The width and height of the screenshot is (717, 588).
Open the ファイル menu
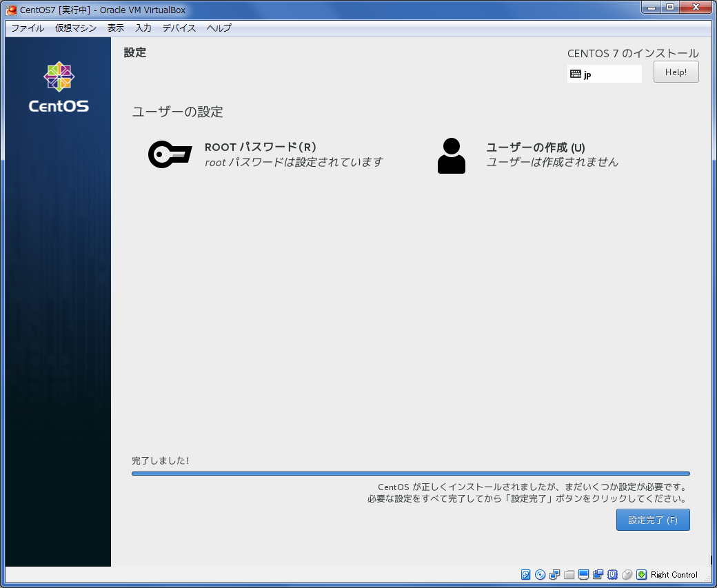[28, 28]
